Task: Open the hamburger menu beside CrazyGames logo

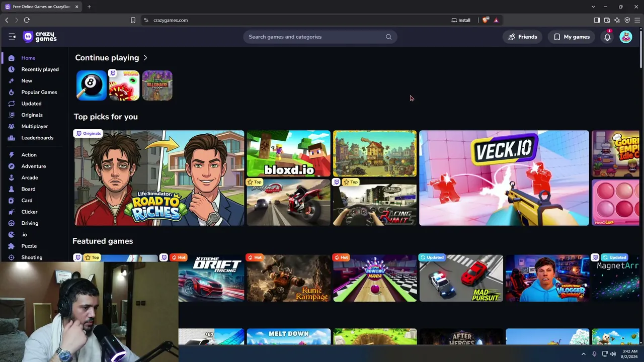Action: 12,37
